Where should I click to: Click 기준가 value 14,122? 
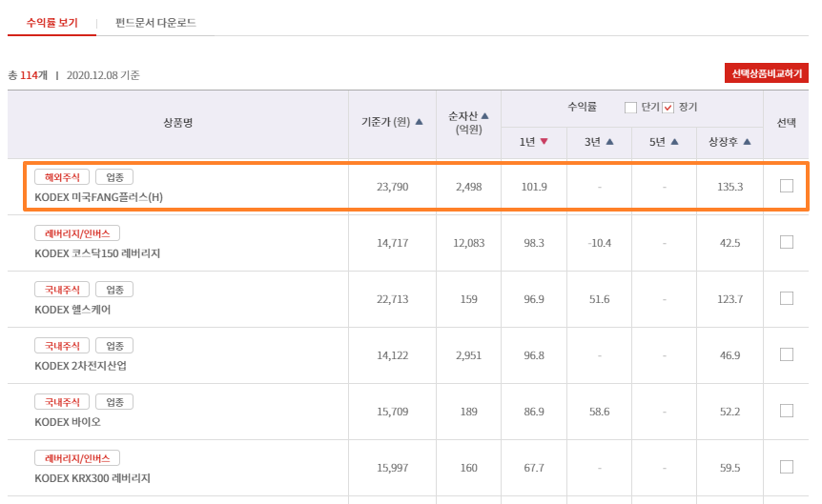392,355
